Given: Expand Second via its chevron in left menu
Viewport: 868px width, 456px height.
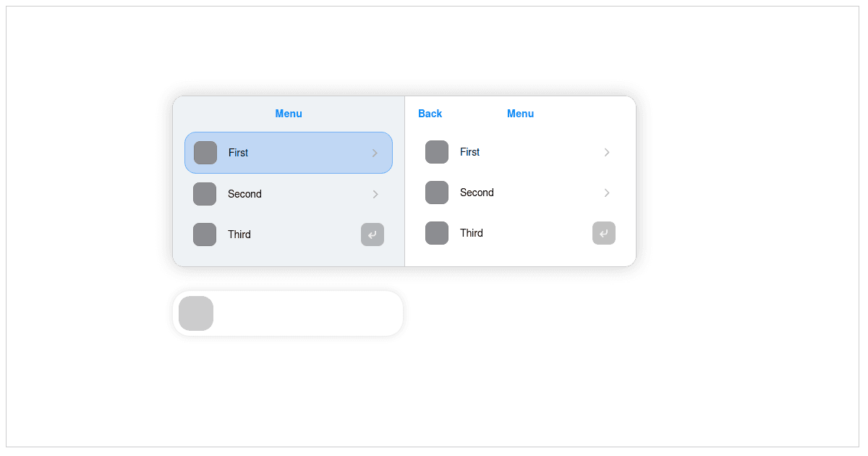Looking at the screenshot, I should [375, 194].
